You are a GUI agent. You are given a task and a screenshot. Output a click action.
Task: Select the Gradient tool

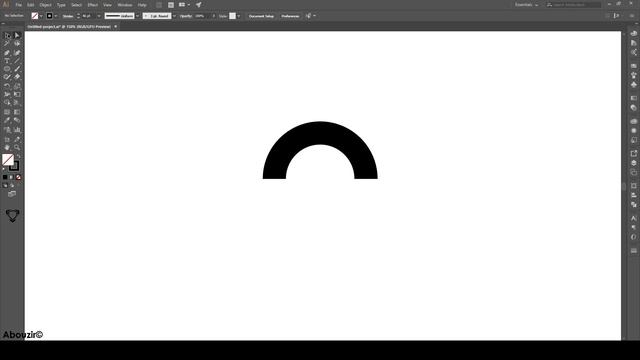click(x=17, y=112)
